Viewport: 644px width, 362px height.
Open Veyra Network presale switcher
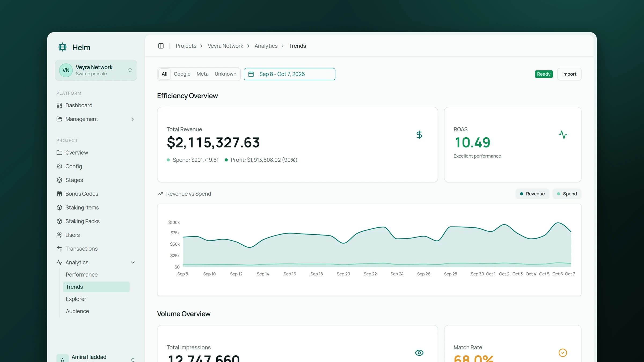click(x=96, y=70)
